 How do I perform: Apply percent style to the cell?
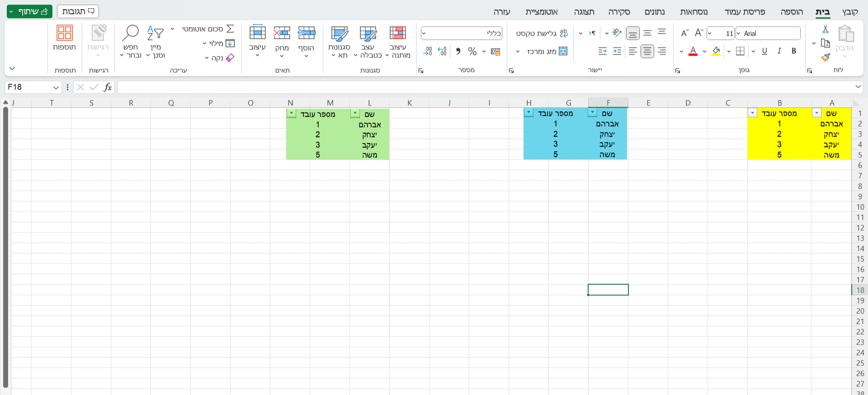[472, 51]
